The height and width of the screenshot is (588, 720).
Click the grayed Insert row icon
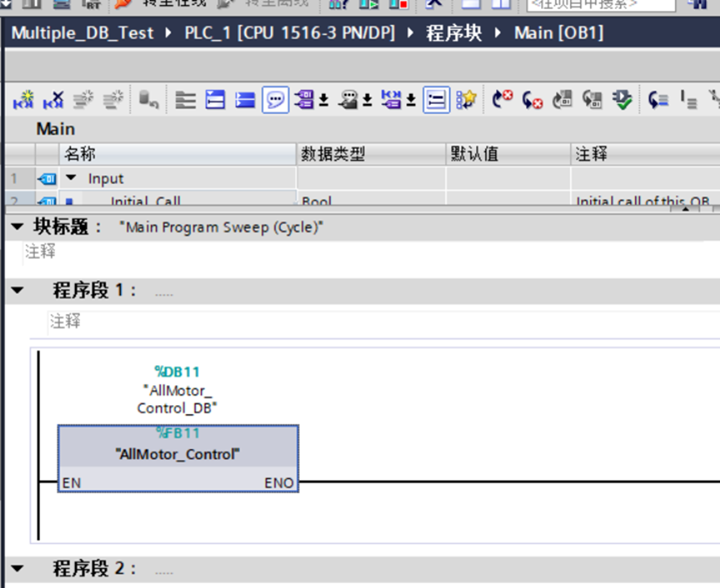(x=83, y=100)
